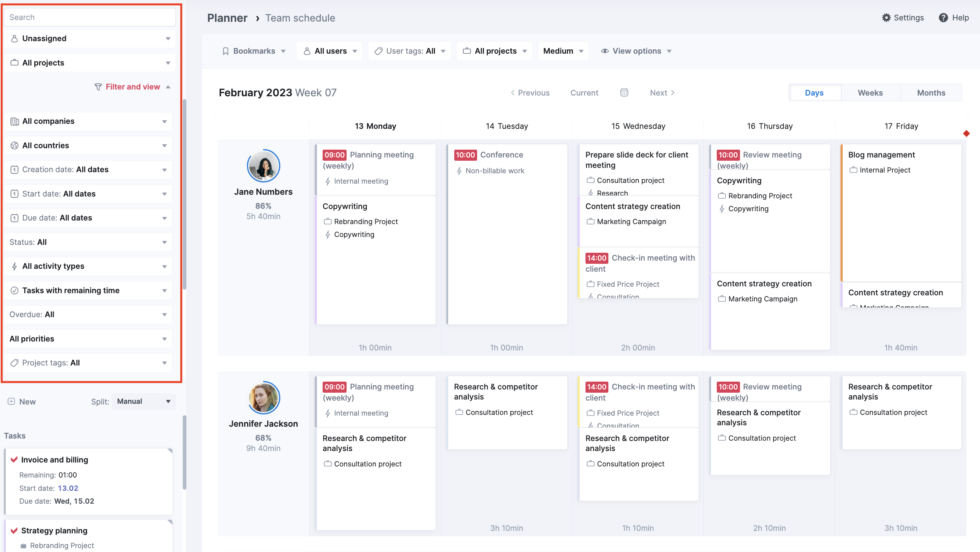Click the All users filter icon
This screenshot has width=980, height=552.
coord(308,51)
